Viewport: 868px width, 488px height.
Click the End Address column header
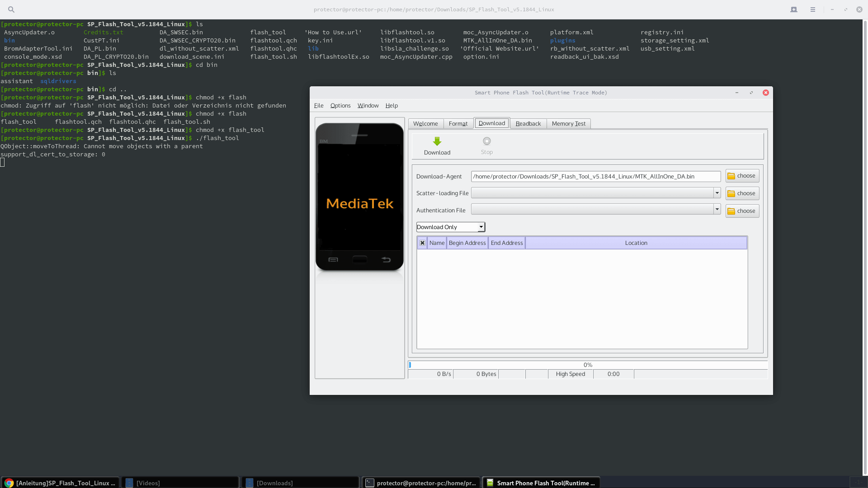pos(507,243)
